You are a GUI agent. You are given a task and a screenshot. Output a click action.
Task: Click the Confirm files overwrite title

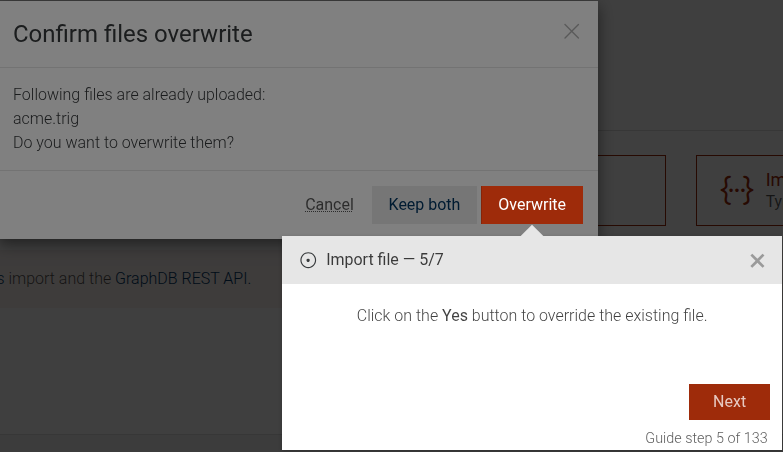click(132, 35)
